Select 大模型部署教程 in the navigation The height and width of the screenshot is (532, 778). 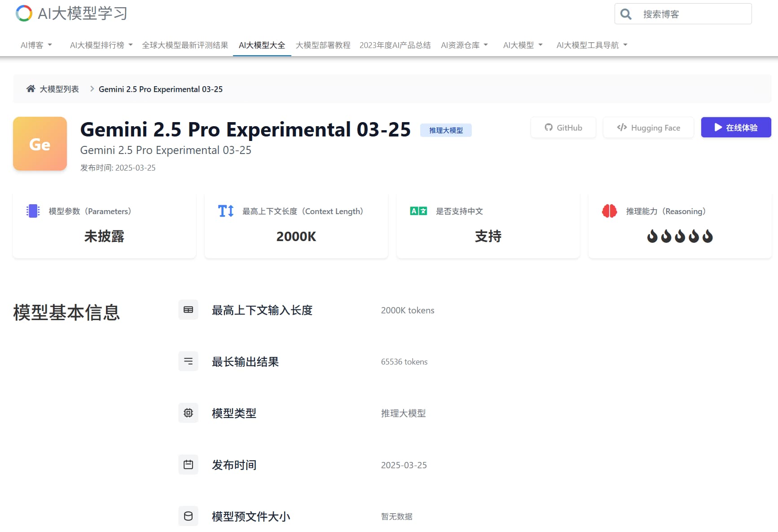point(323,44)
